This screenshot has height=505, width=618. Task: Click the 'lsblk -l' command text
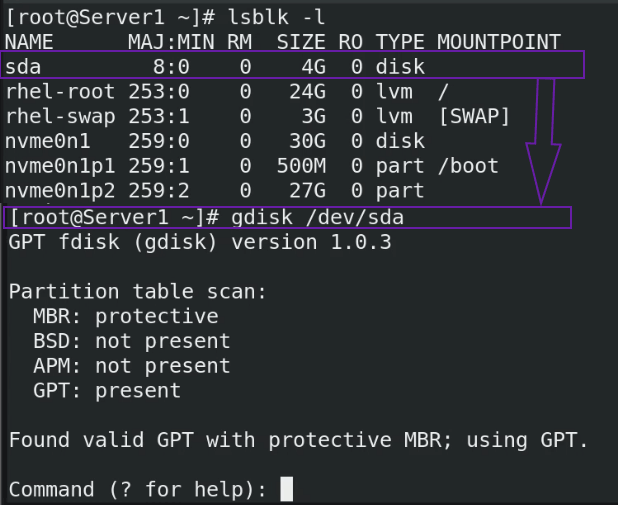276,17
